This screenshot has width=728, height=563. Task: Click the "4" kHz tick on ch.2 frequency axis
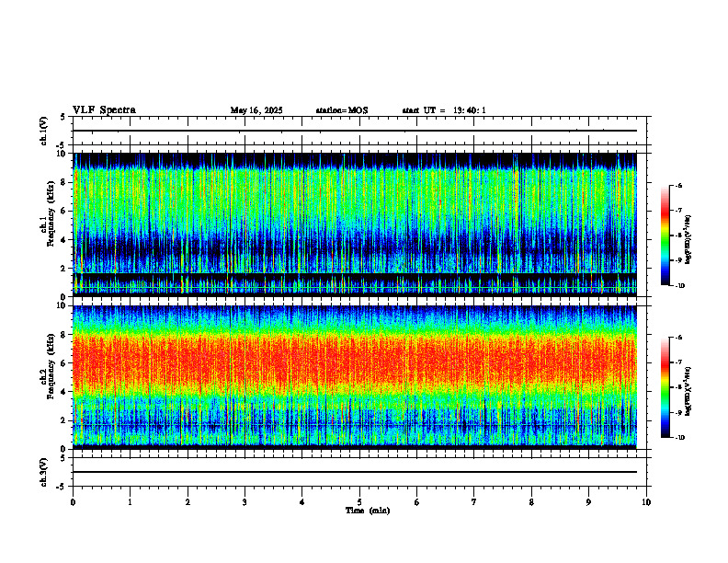pyautogui.click(x=64, y=392)
